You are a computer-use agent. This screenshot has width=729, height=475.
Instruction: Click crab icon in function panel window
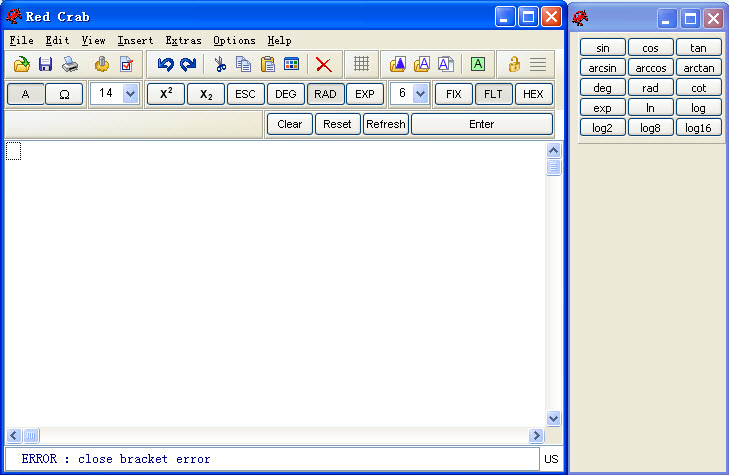[x=580, y=19]
